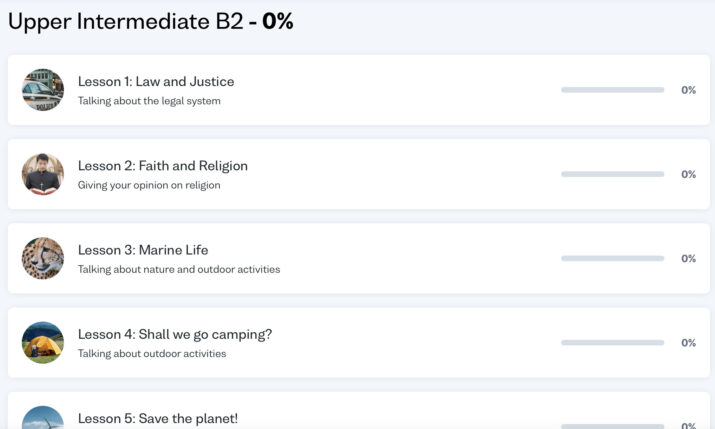Open the Lesson 3 cheetah thumbnail
Image resolution: width=715 pixels, height=429 pixels.
point(43,258)
